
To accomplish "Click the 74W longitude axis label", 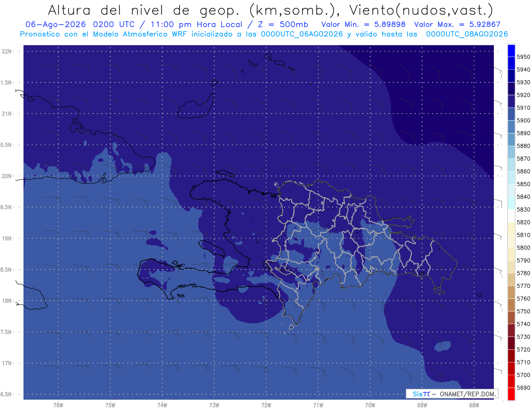I will [162, 405].
